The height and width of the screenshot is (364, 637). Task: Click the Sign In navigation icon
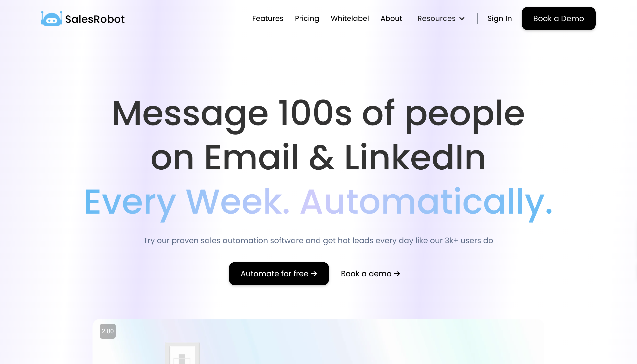click(x=500, y=18)
